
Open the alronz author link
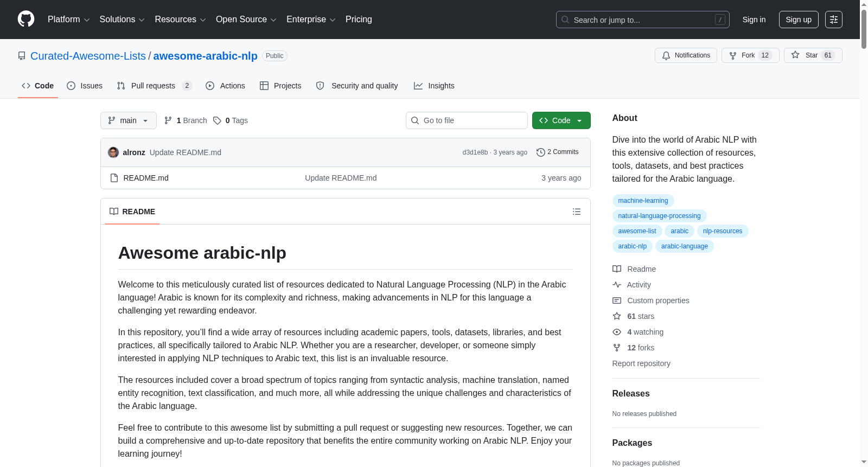(134, 152)
